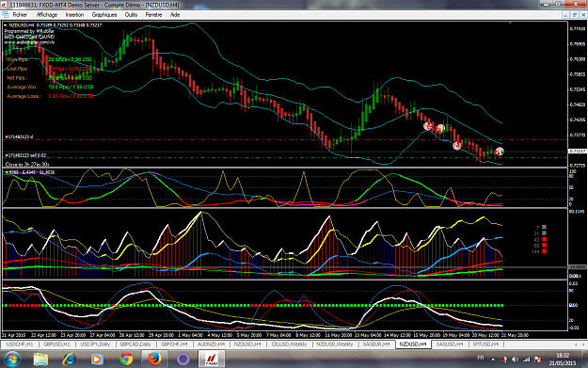Image resolution: width=588 pixels, height=368 pixels.
Task: Switch to the GBPCHF,H4 chart tab
Action: [x=174, y=344]
